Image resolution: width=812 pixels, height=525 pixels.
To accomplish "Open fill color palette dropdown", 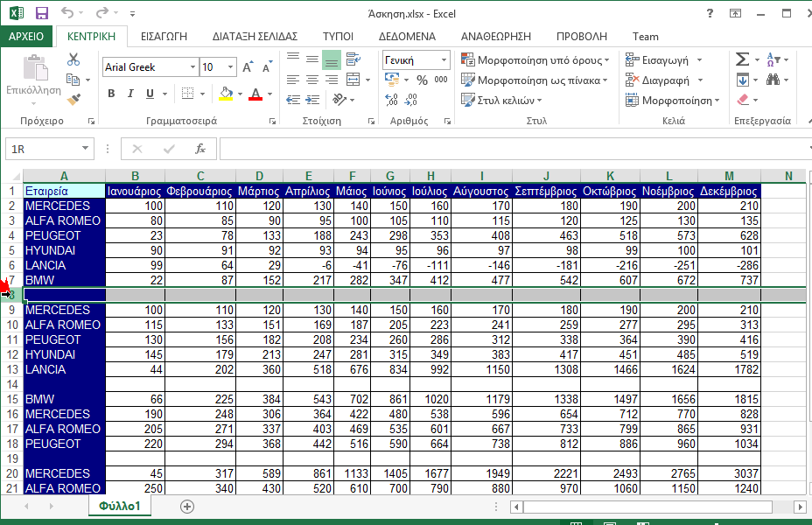I will pos(241,94).
